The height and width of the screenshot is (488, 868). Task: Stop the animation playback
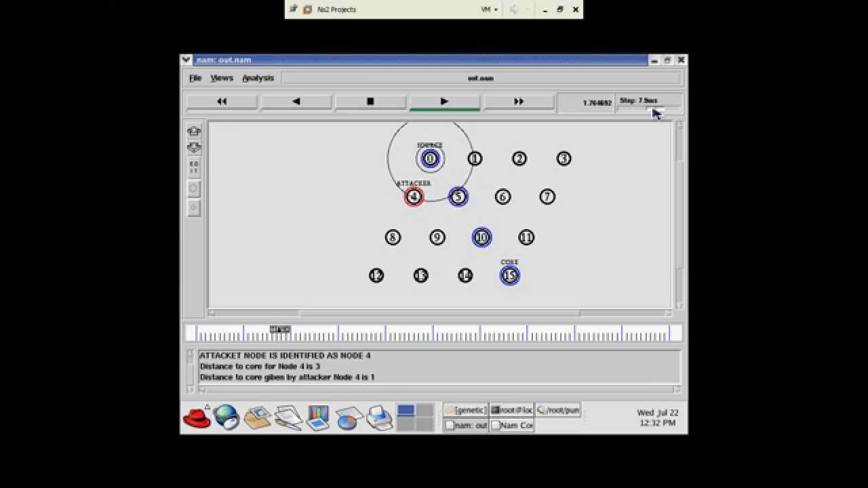click(x=370, y=102)
